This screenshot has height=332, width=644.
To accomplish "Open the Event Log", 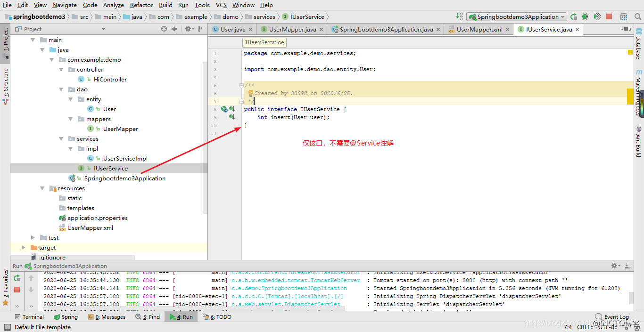I will [612, 317].
